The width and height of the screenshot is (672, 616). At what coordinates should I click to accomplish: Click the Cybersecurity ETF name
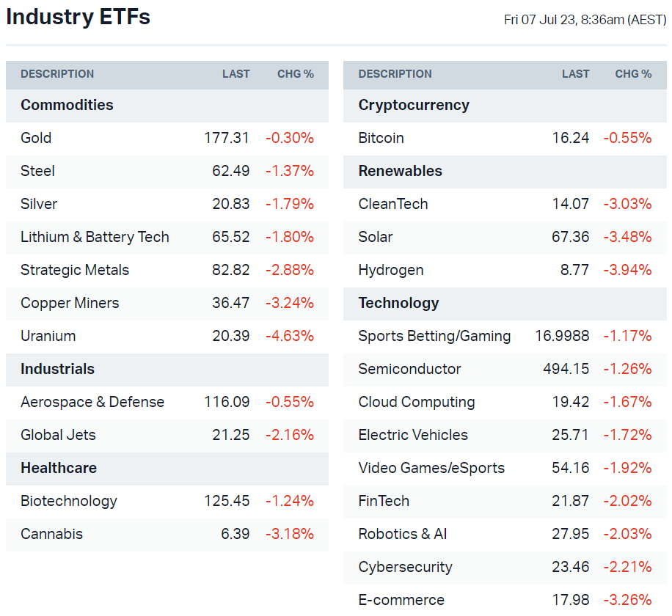[405, 567]
